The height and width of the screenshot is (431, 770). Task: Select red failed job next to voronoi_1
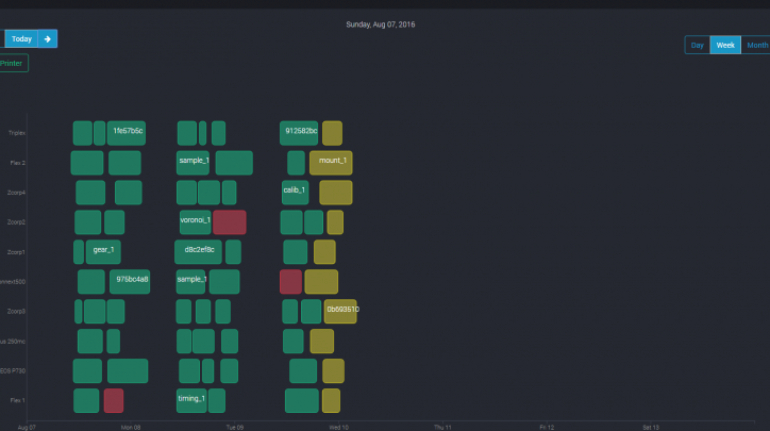click(x=230, y=222)
